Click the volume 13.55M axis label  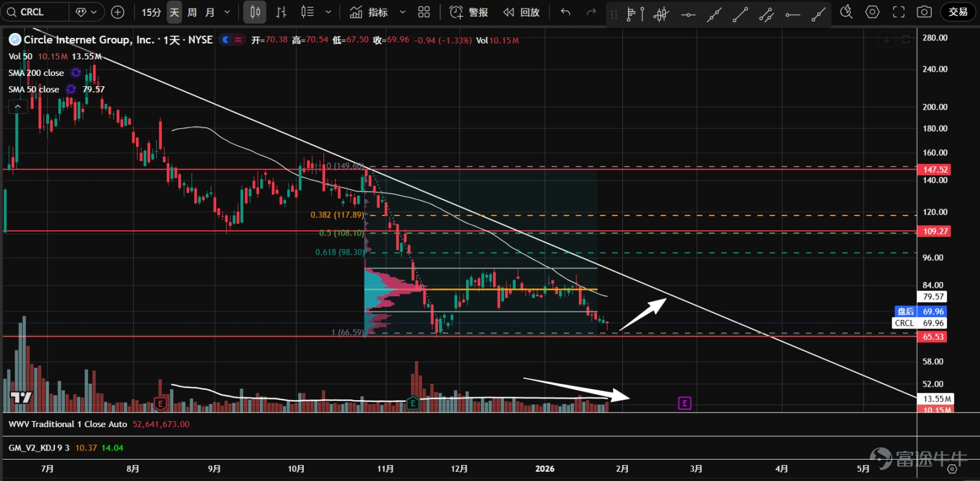[x=937, y=399]
